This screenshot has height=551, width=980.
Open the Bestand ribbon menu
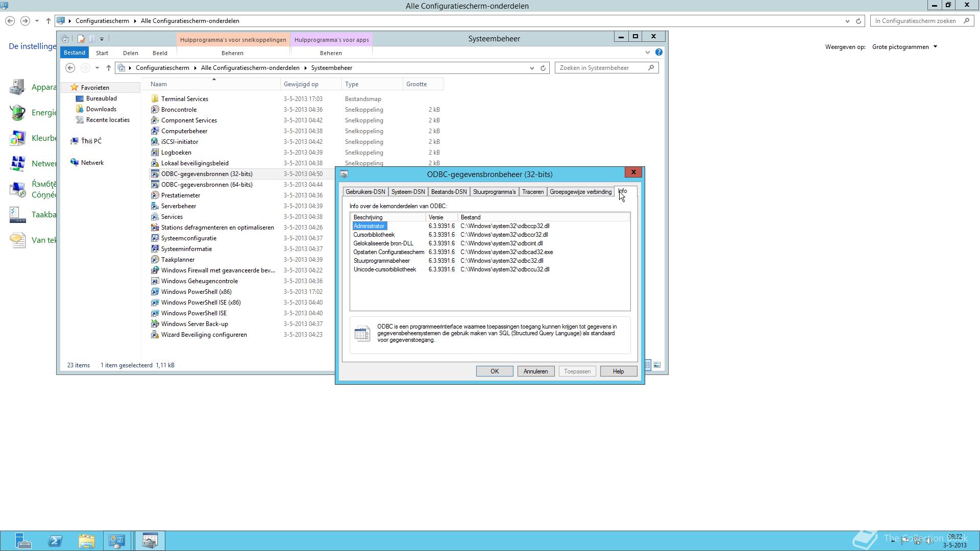tap(75, 53)
